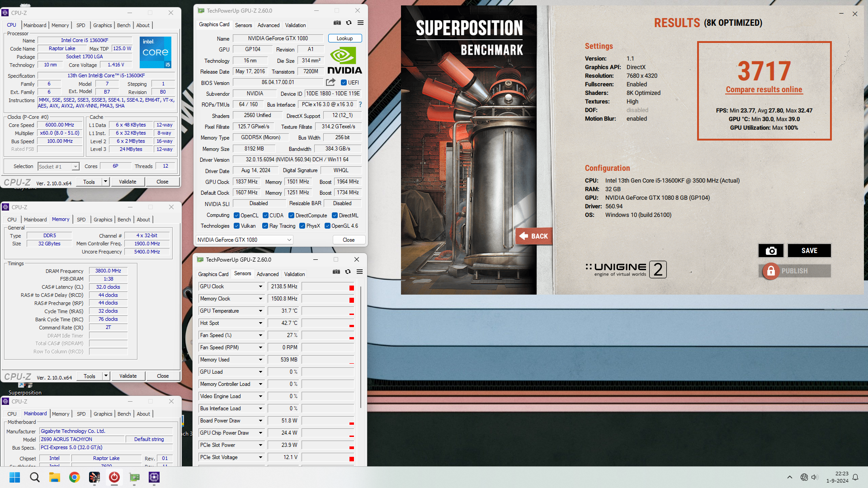The height and width of the screenshot is (488, 868).
Task: Switch to Mainboard tab in top CPU-Z window
Action: pyautogui.click(x=35, y=25)
